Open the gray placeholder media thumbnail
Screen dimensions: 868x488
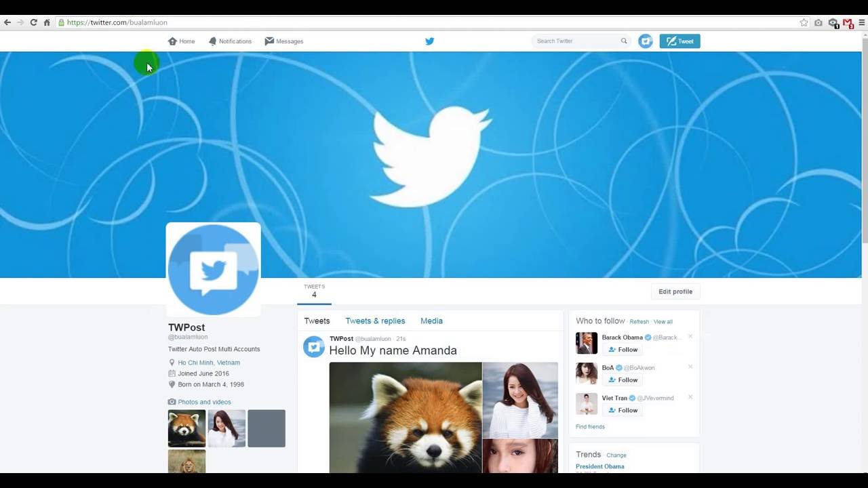267,428
